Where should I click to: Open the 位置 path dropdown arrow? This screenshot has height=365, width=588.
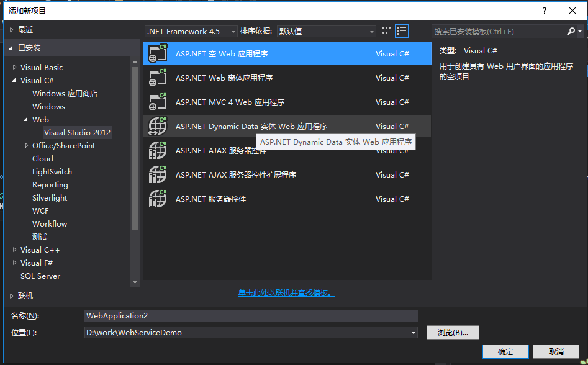pos(414,333)
